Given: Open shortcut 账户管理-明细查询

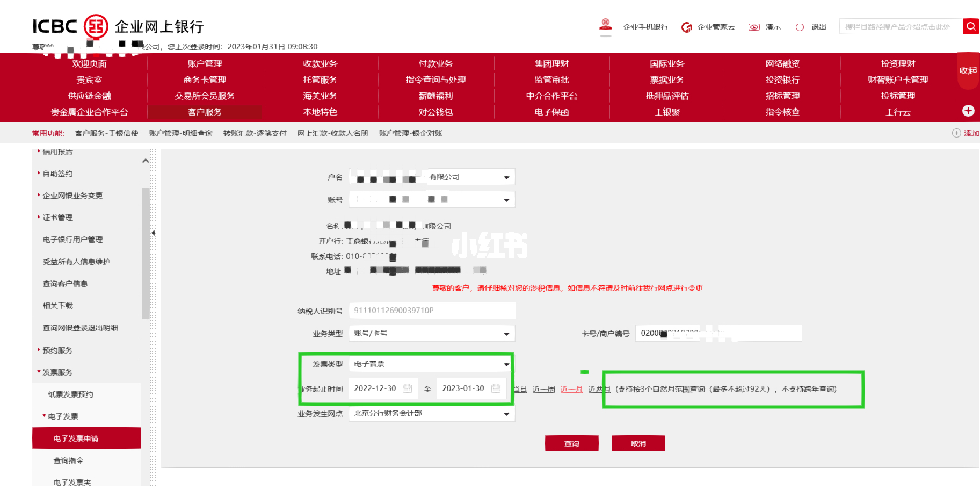Looking at the screenshot, I should click(181, 133).
